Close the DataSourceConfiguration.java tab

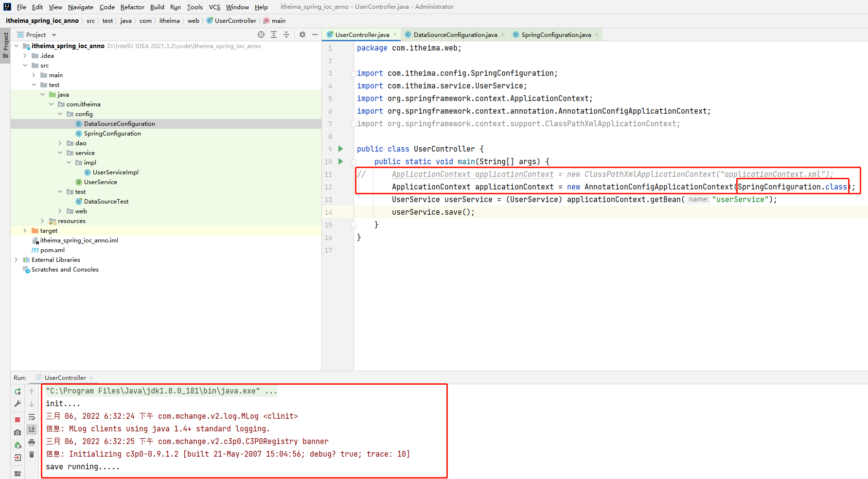click(503, 34)
